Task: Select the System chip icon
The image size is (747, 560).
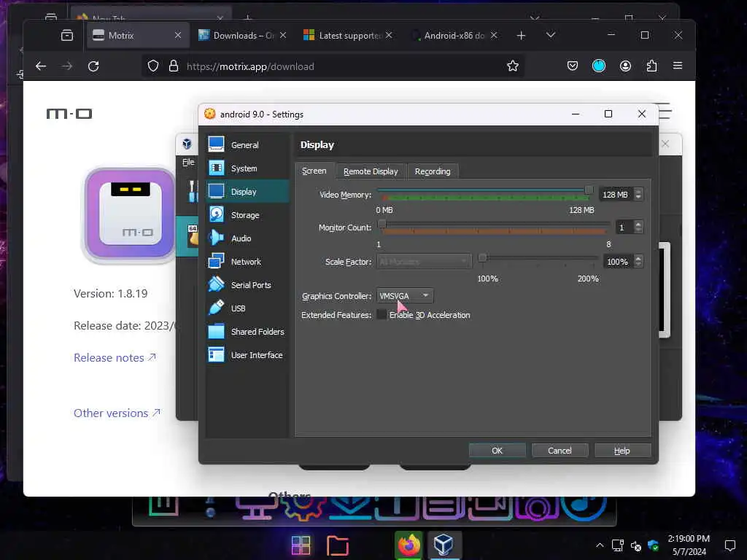Action: point(216,168)
